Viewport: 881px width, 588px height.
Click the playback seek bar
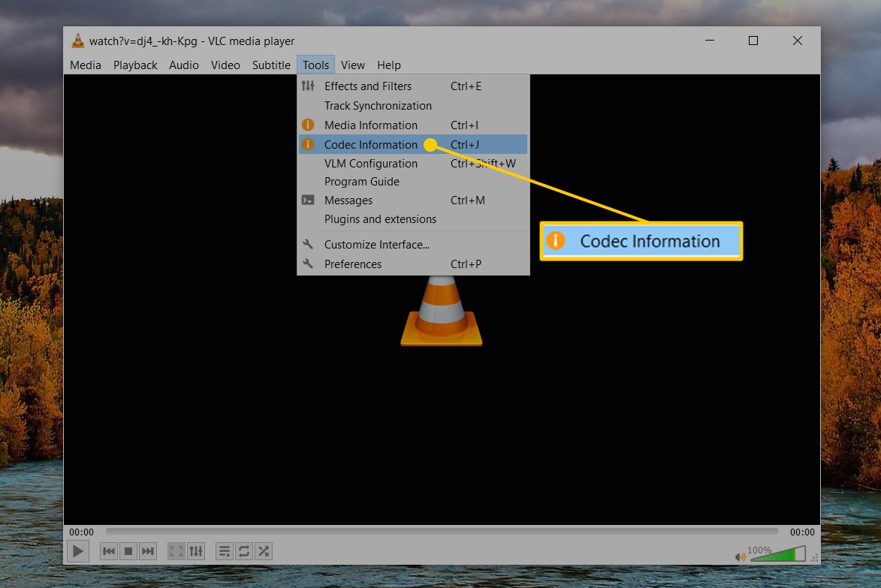click(x=442, y=531)
